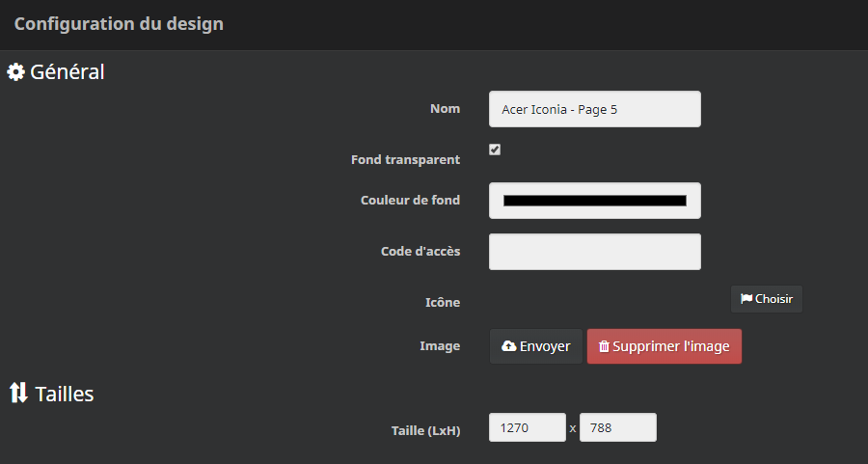Open the Couleur de fond black color picker

(x=594, y=201)
